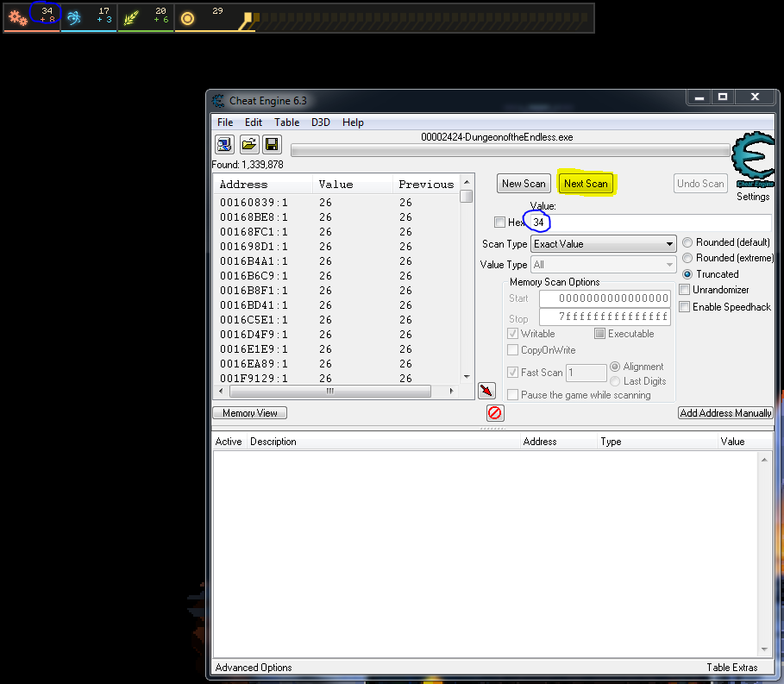Sort by the Previous column header

(426, 185)
